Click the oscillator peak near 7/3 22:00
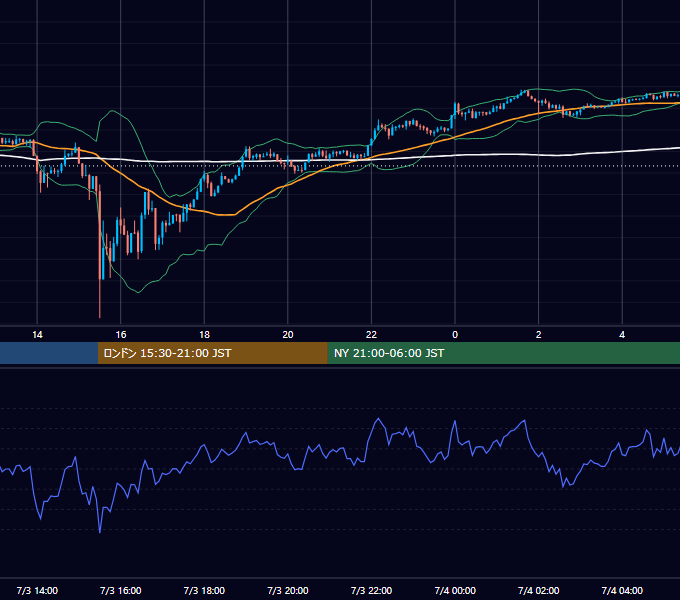 [x=379, y=419]
